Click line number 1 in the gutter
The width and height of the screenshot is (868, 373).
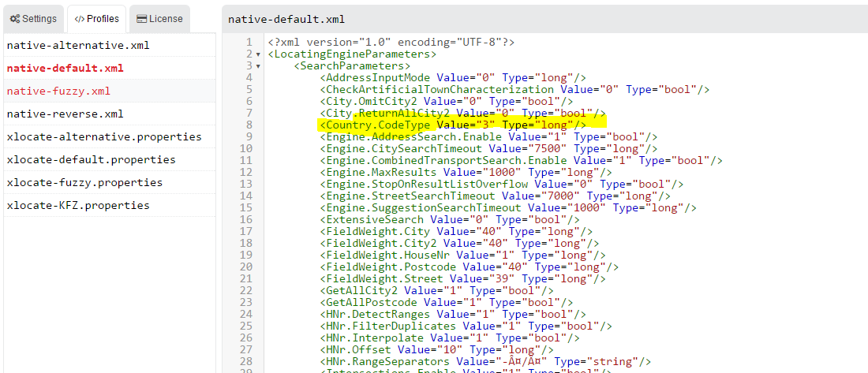(249, 42)
